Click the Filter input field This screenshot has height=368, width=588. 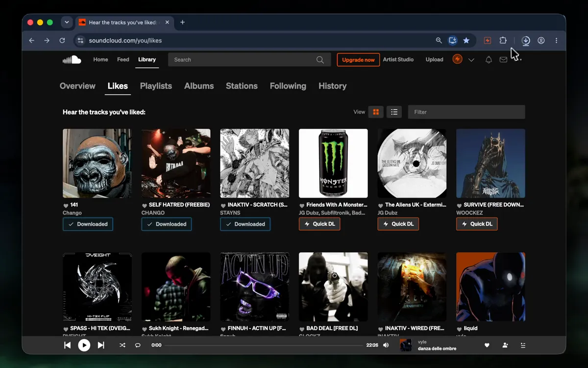[x=466, y=112]
